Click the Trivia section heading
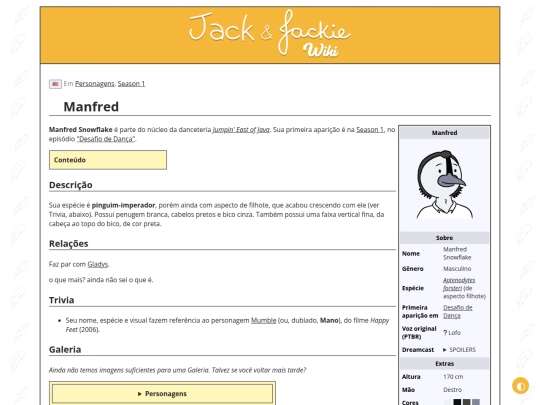The width and height of the screenshot is (540, 405). 61,300
